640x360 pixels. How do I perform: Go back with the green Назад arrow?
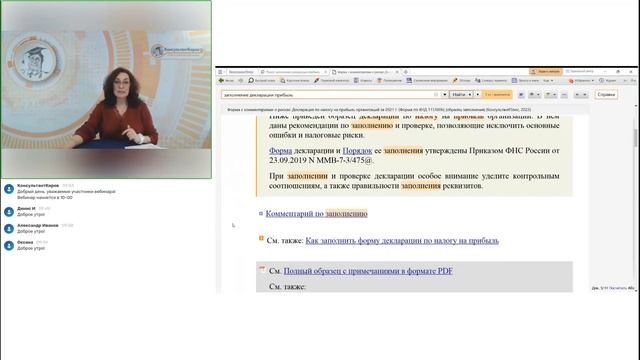coord(226,81)
